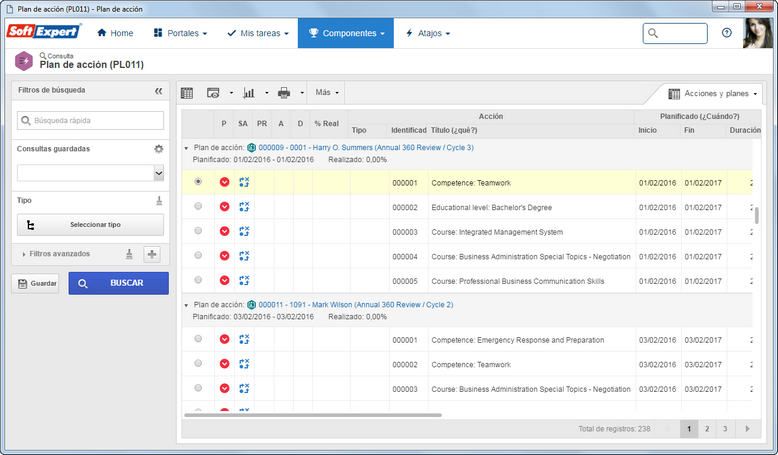Image resolution: width=778 pixels, height=455 pixels.
Task: Open dropdown arrow next to printer icon
Action: tap(302, 93)
